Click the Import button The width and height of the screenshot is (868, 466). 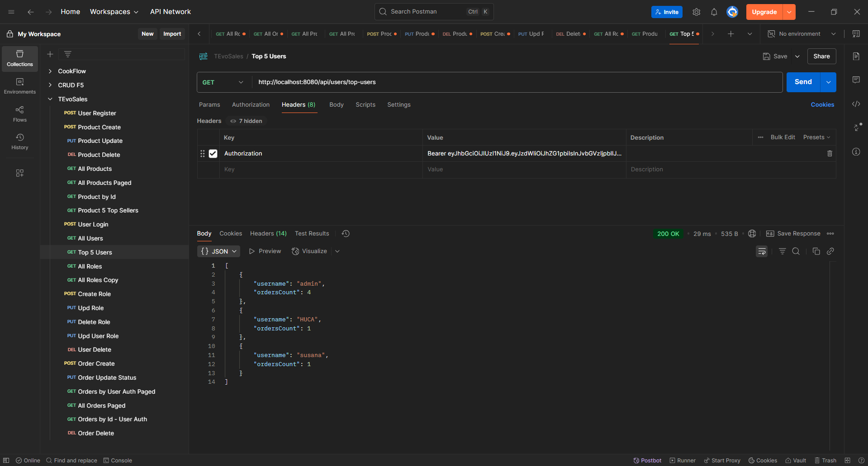click(172, 34)
